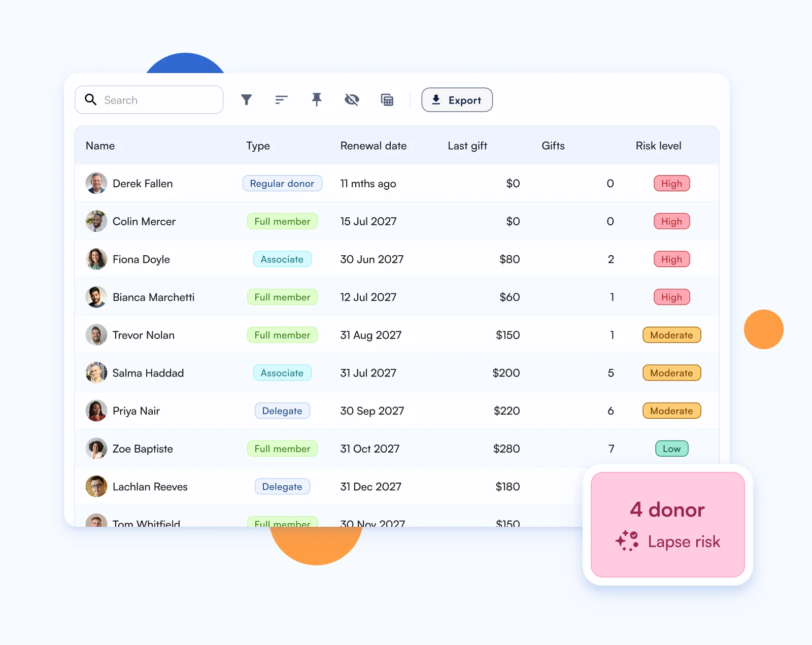
Task: Click the pin columns icon
Action: [317, 99]
